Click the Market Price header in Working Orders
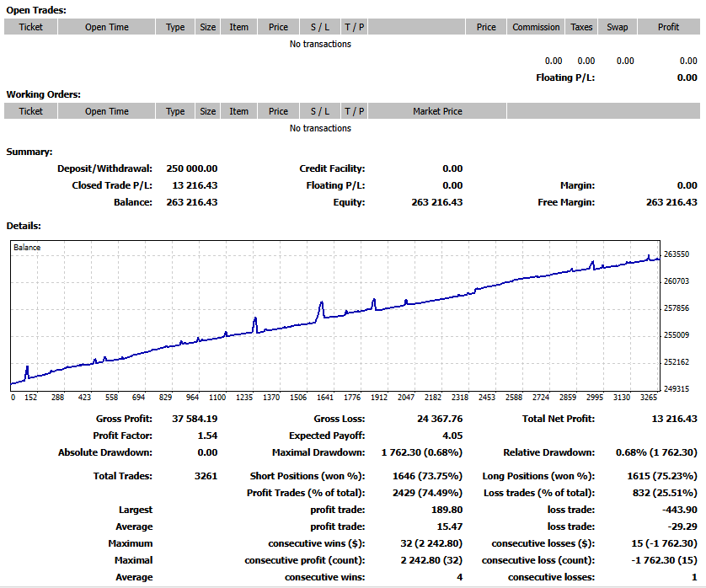The image size is (706, 588). coord(437,111)
